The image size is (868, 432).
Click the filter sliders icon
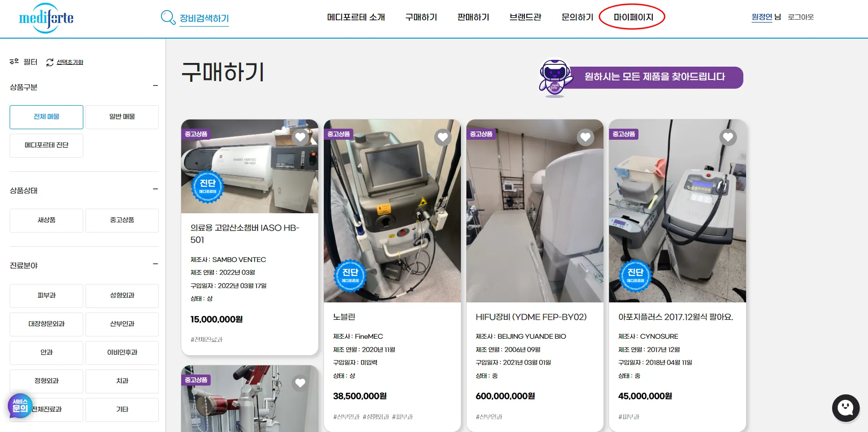coord(14,62)
